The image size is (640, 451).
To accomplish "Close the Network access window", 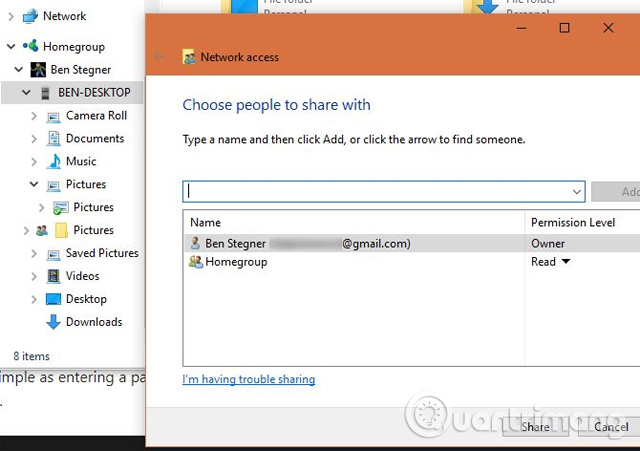I will click(608, 28).
